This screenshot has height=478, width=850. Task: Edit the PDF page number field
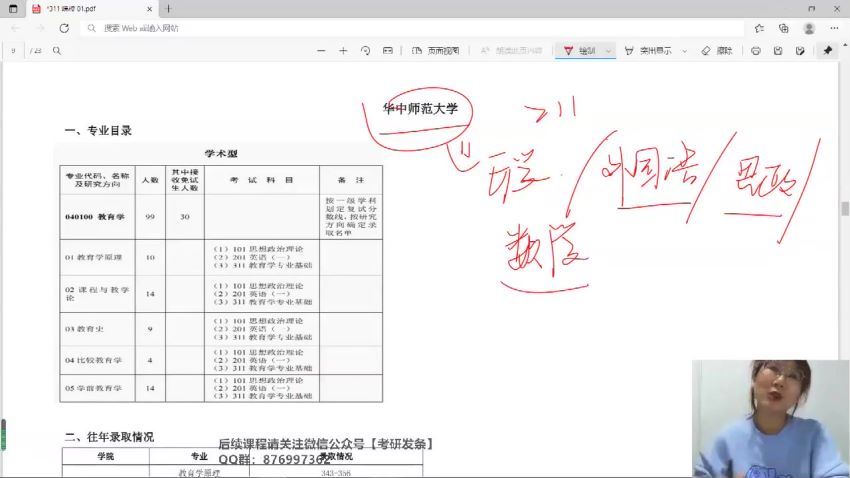[13, 50]
